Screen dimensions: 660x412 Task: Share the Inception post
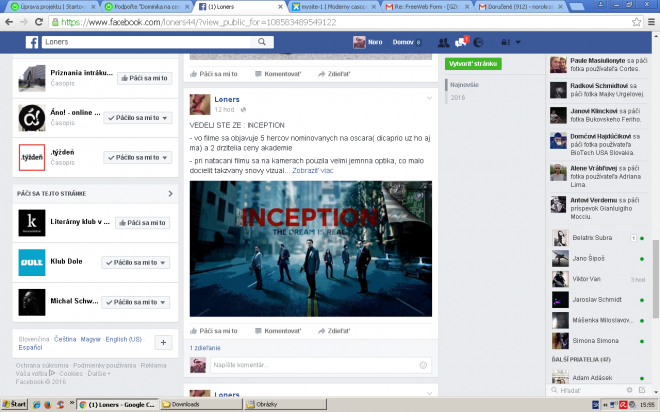pos(334,331)
